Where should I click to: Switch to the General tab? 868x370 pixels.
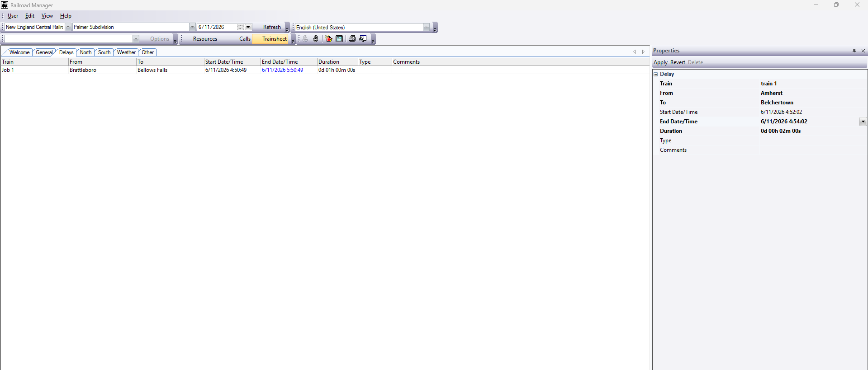(x=44, y=52)
